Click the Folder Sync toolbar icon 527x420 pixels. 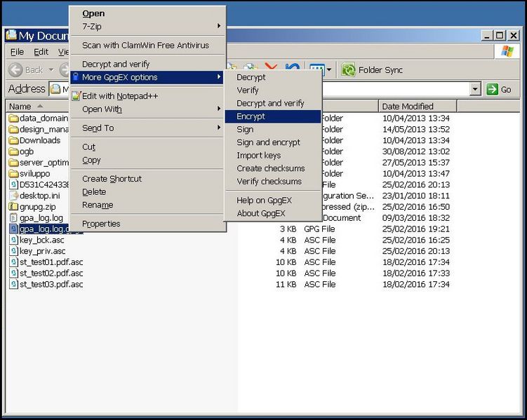click(348, 70)
